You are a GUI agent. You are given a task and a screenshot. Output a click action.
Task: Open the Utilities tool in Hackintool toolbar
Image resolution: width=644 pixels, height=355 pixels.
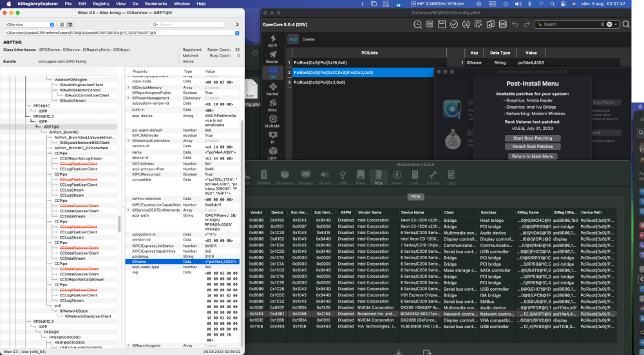click(433, 177)
